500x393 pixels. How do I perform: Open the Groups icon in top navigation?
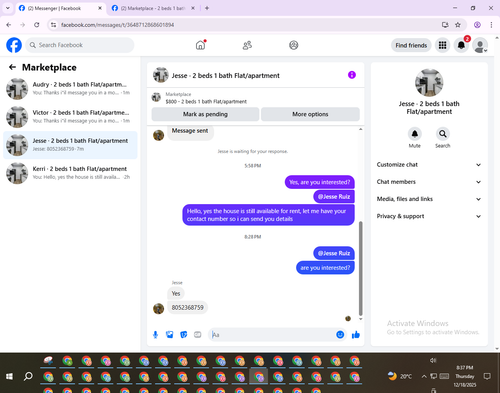(294, 45)
